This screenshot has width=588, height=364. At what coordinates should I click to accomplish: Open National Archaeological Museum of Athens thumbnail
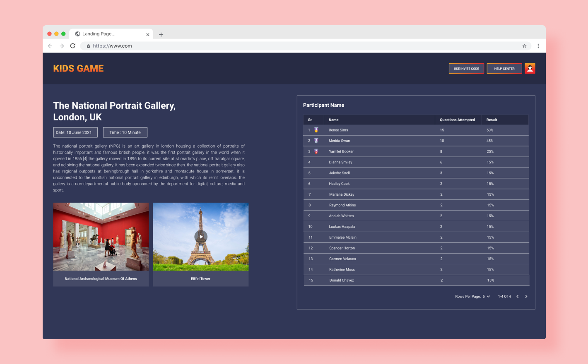[101, 237]
